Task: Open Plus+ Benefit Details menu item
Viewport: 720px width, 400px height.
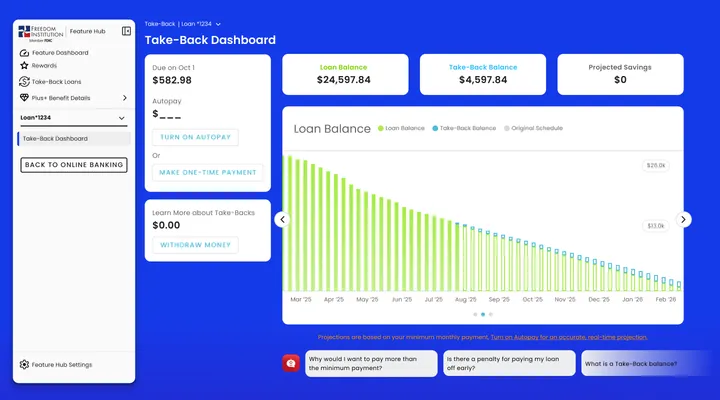Action: tap(61, 98)
